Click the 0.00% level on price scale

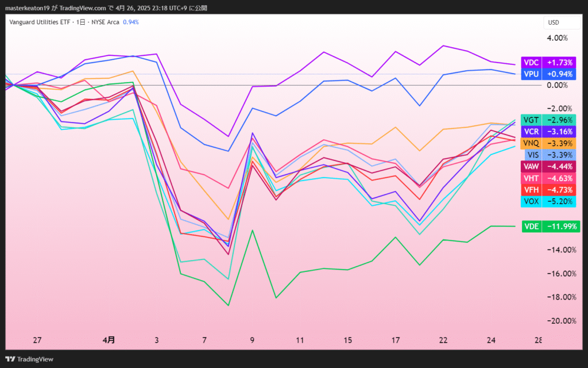click(557, 85)
